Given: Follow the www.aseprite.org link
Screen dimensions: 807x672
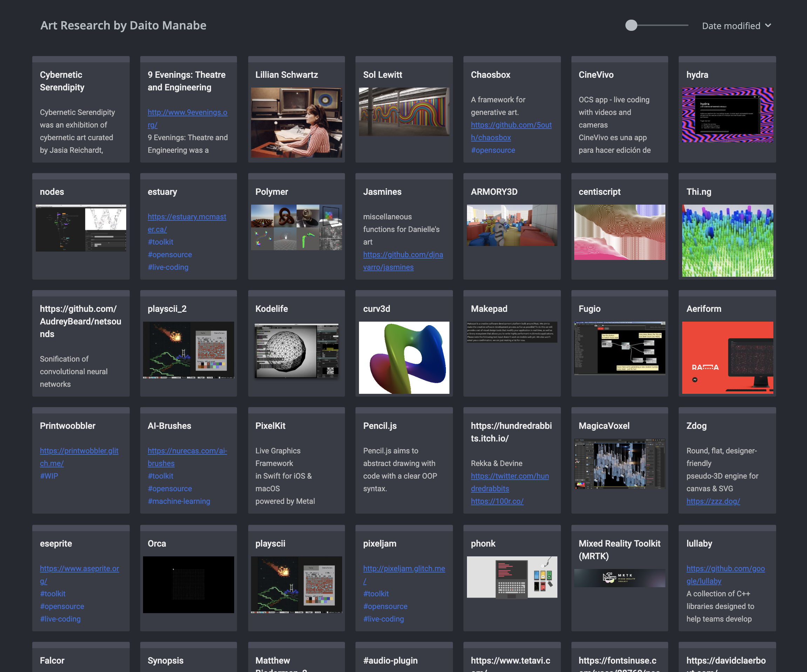Looking at the screenshot, I should [x=79, y=575].
